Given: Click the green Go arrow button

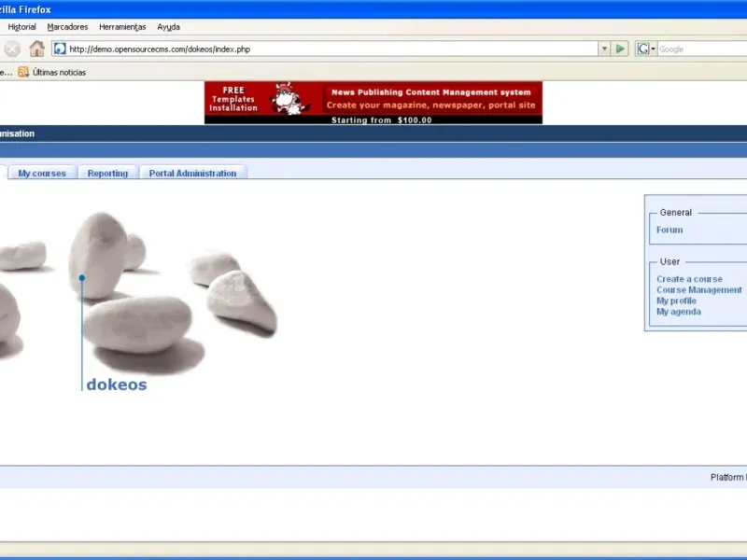Looking at the screenshot, I should coord(620,49).
